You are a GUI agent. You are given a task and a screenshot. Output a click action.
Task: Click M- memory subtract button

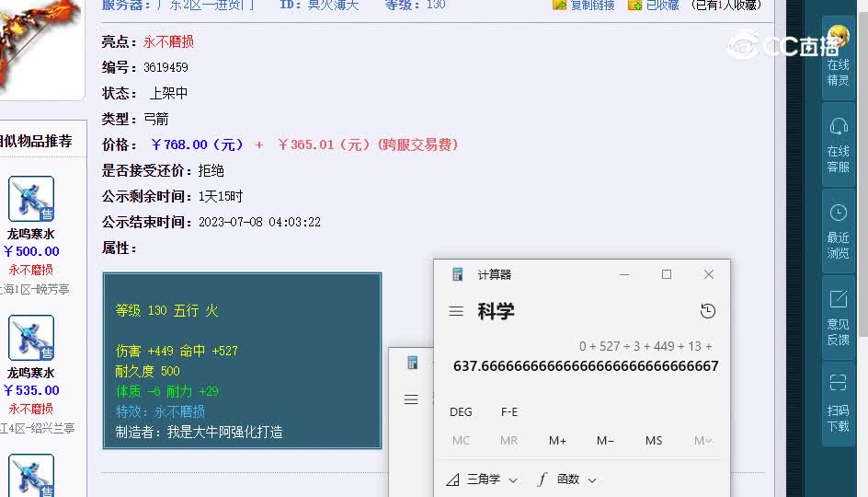click(605, 441)
